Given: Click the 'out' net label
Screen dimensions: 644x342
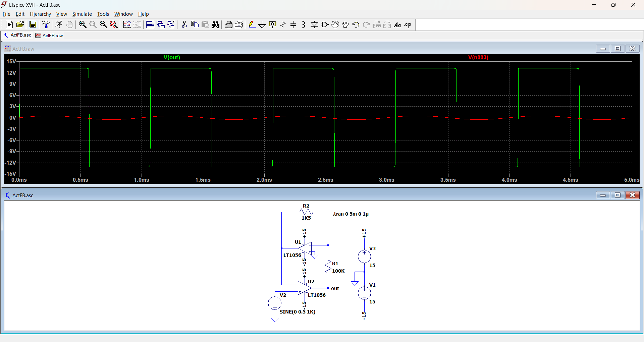Looking at the screenshot, I should point(335,288).
